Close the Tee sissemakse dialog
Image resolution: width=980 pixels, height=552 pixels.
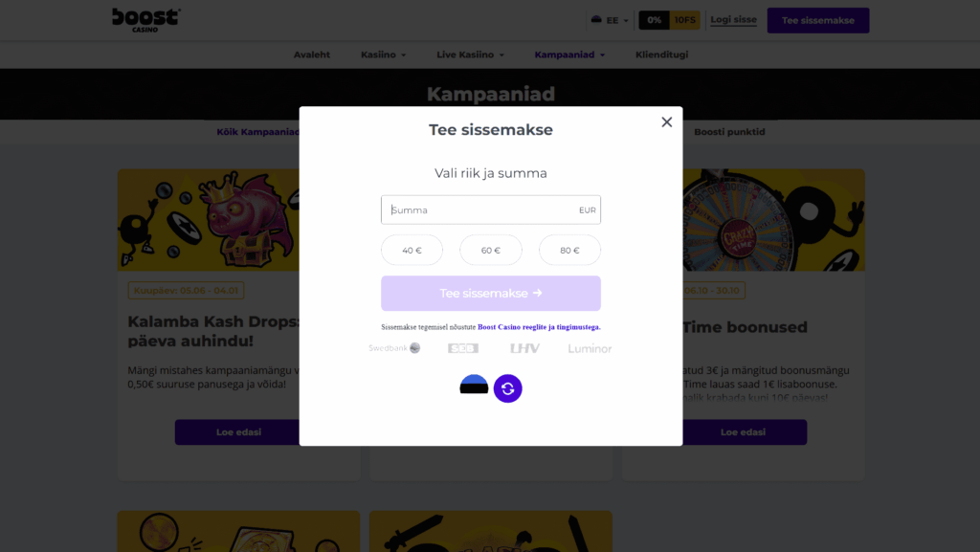pyautogui.click(x=667, y=121)
